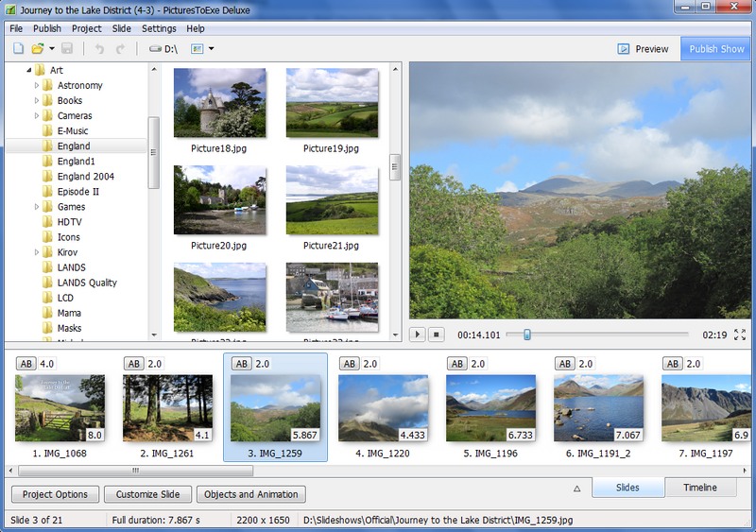Collapse the Art folder
This screenshot has height=532, width=756.
[28, 71]
